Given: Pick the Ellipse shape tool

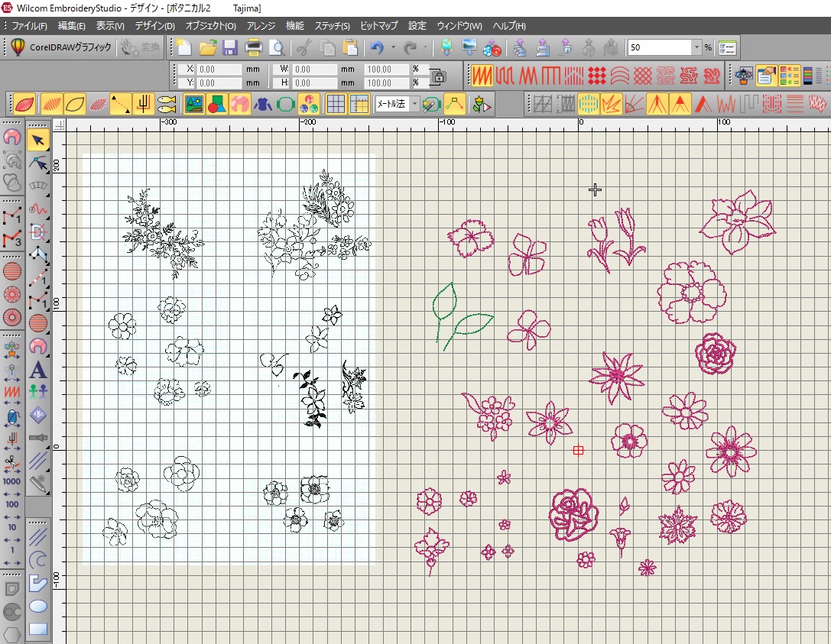Looking at the screenshot, I should point(37,606).
